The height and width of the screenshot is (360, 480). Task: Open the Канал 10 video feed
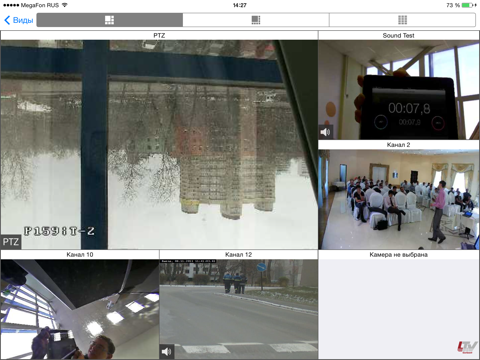point(80,309)
